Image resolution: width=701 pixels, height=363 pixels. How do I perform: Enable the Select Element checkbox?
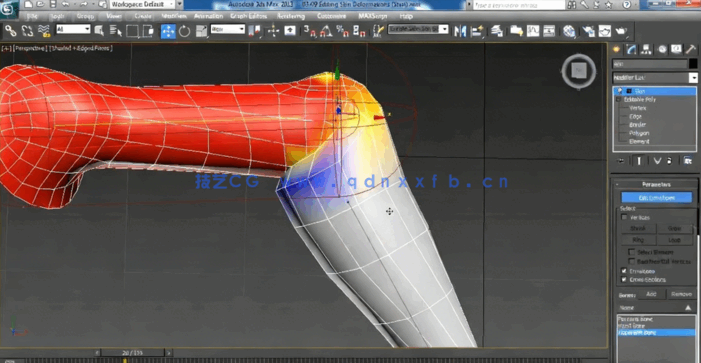pyautogui.click(x=632, y=252)
